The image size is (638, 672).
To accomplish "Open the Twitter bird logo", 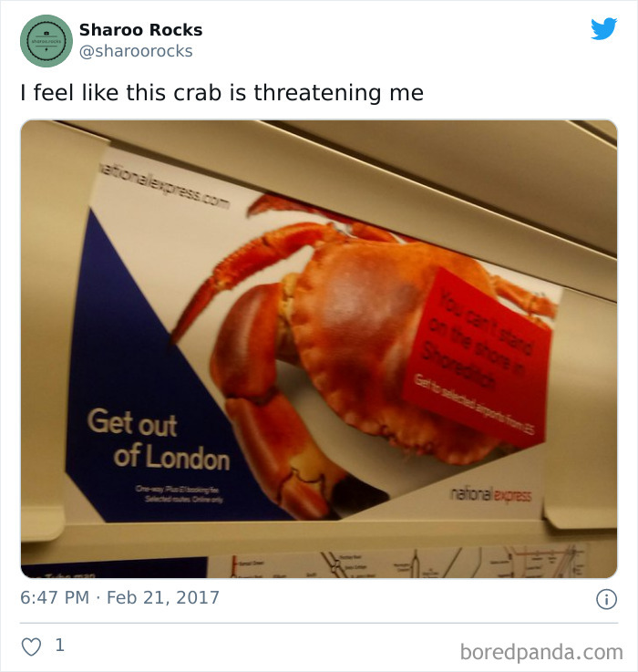I will 603,28.
